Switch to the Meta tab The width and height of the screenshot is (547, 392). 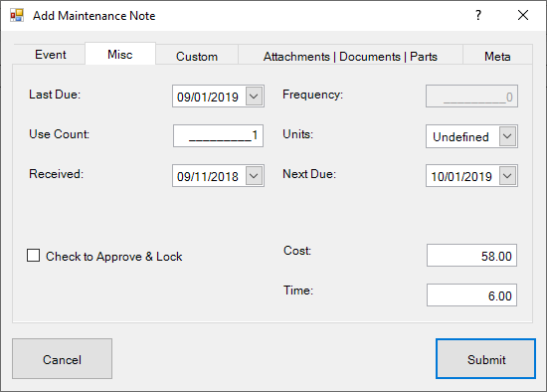pos(497,56)
